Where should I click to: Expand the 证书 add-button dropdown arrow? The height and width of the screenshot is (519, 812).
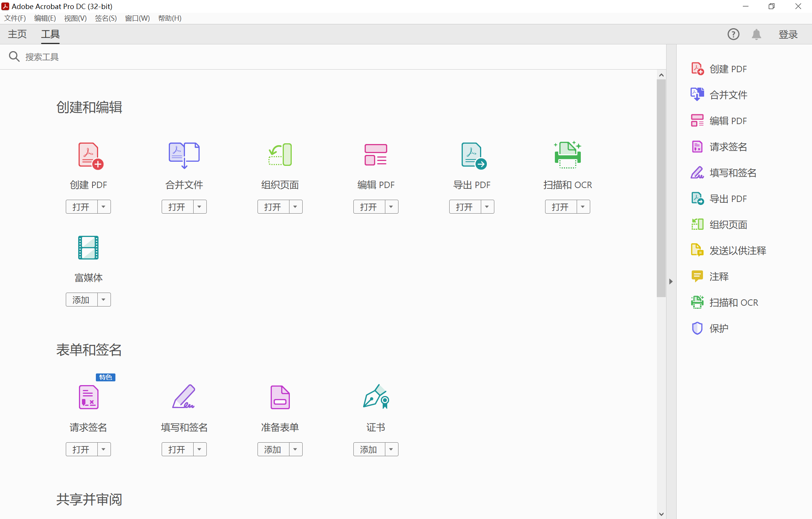tap(391, 449)
